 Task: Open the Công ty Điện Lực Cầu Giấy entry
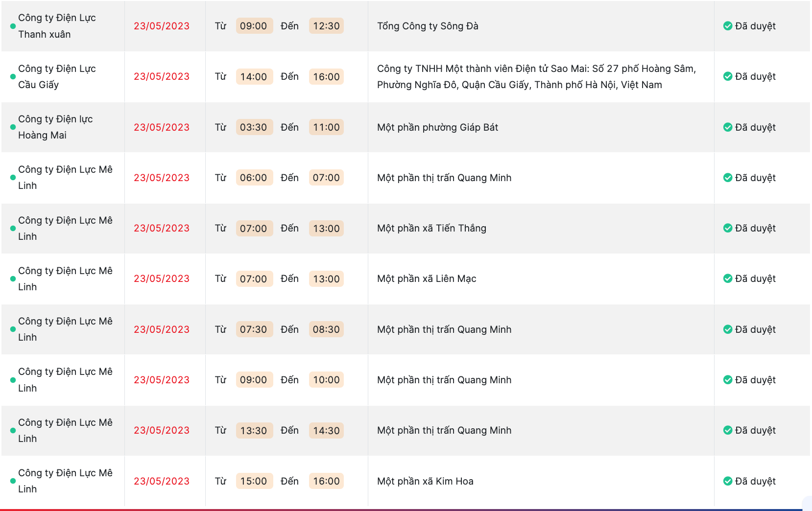[57, 77]
